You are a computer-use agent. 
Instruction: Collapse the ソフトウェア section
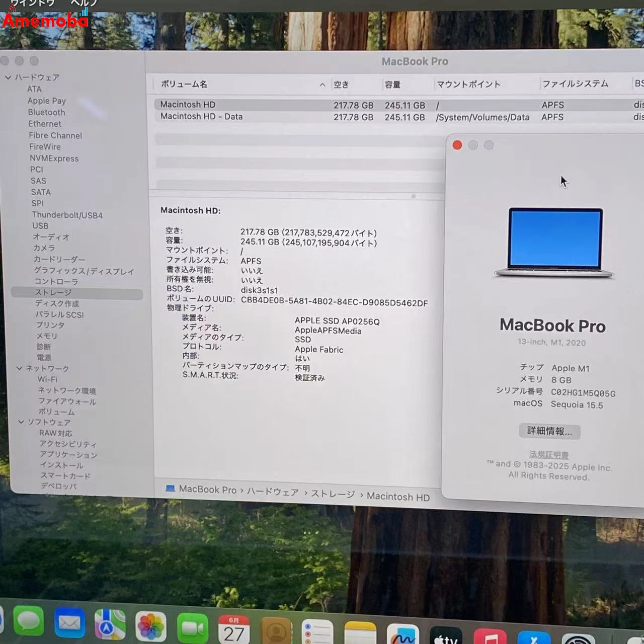pyautogui.click(x=21, y=422)
